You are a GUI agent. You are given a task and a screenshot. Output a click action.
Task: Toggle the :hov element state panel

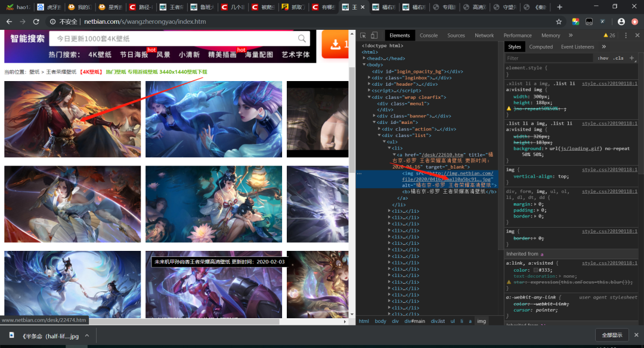coord(603,58)
